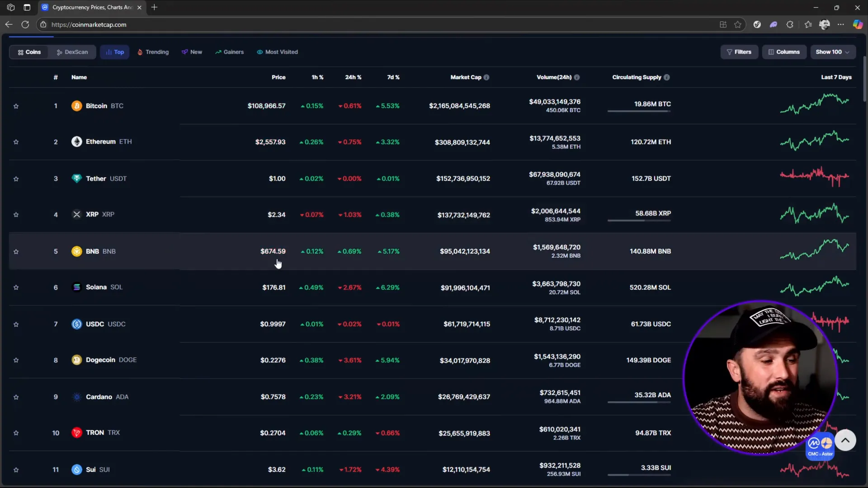Go back with the browser back arrow
The height and width of the screenshot is (488, 868).
pos(9,24)
